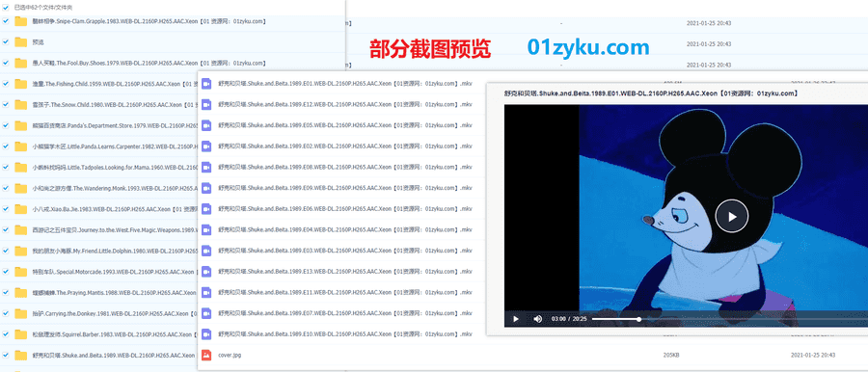Click Shuke.and.Beita.1989 folder name in left list

(x=114, y=356)
